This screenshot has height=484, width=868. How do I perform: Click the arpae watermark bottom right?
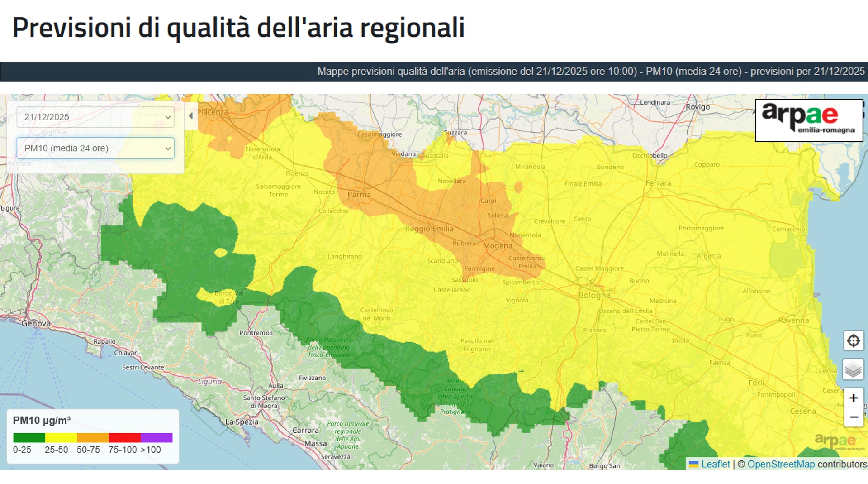[835, 441]
